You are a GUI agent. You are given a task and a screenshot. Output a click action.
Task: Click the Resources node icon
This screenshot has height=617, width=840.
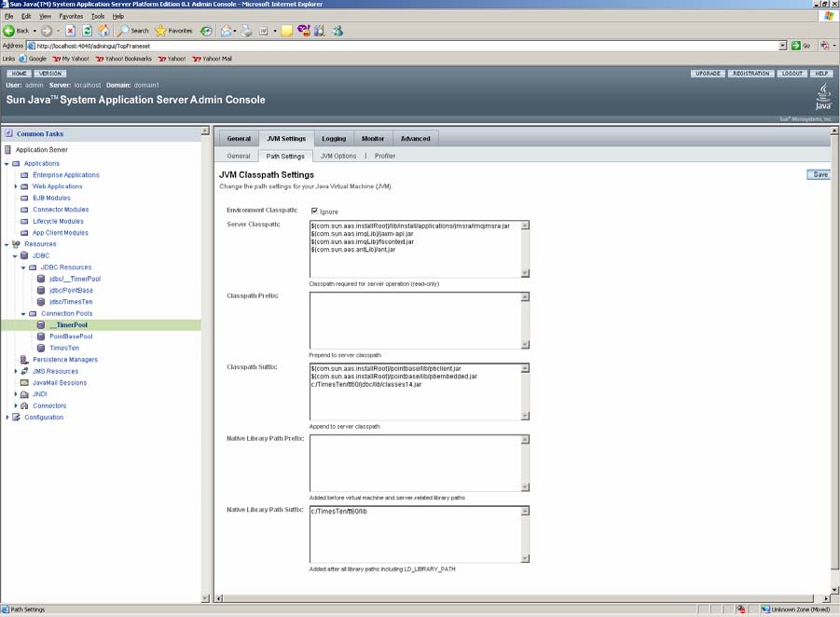pos(16,244)
